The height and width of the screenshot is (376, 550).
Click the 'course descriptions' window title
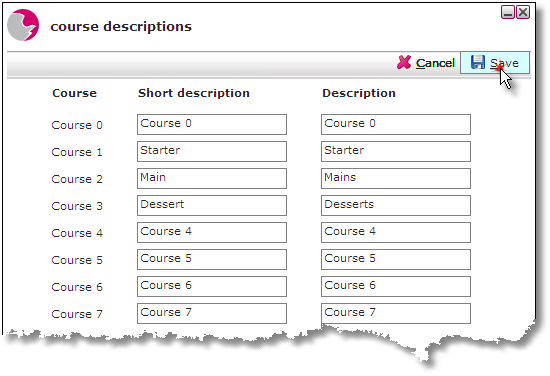121,27
